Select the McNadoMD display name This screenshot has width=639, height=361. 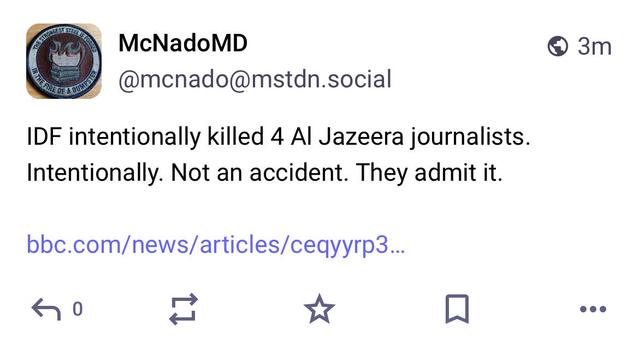183,43
